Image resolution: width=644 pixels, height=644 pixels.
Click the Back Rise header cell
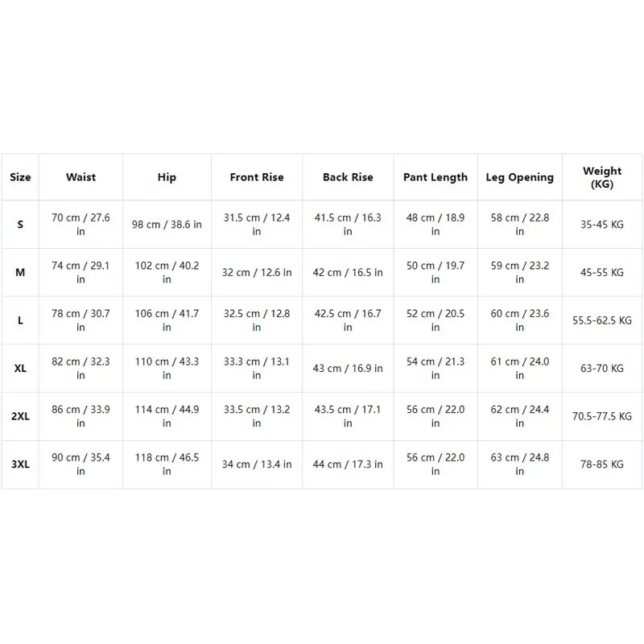(x=348, y=177)
